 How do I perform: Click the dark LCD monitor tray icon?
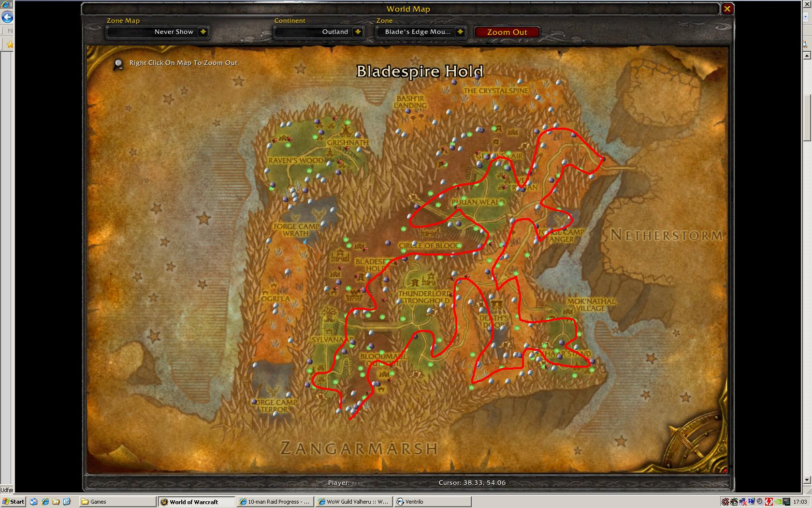tap(786, 502)
